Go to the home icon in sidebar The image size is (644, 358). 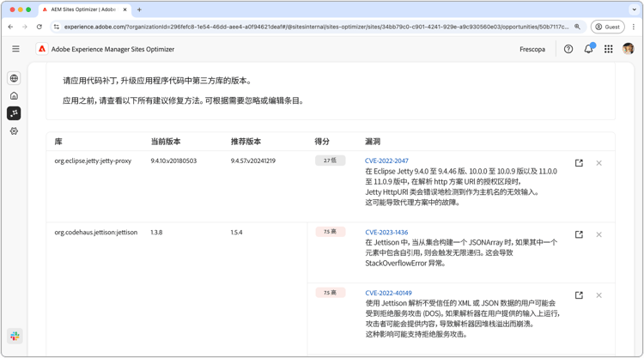tap(14, 95)
